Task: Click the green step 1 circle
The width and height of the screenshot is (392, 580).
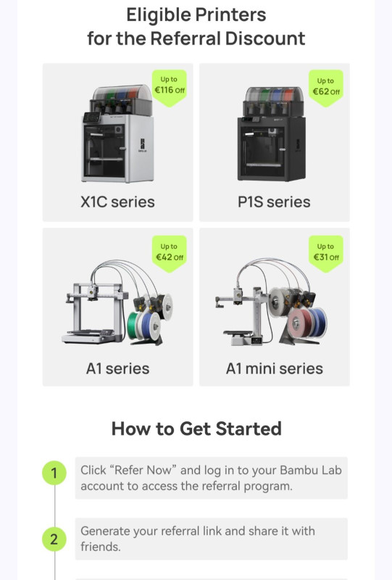Action: click(x=54, y=473)
